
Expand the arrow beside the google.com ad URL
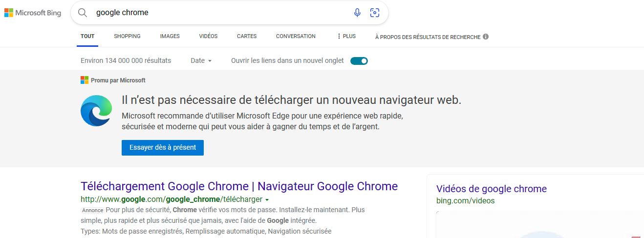[x=267, y=200]
